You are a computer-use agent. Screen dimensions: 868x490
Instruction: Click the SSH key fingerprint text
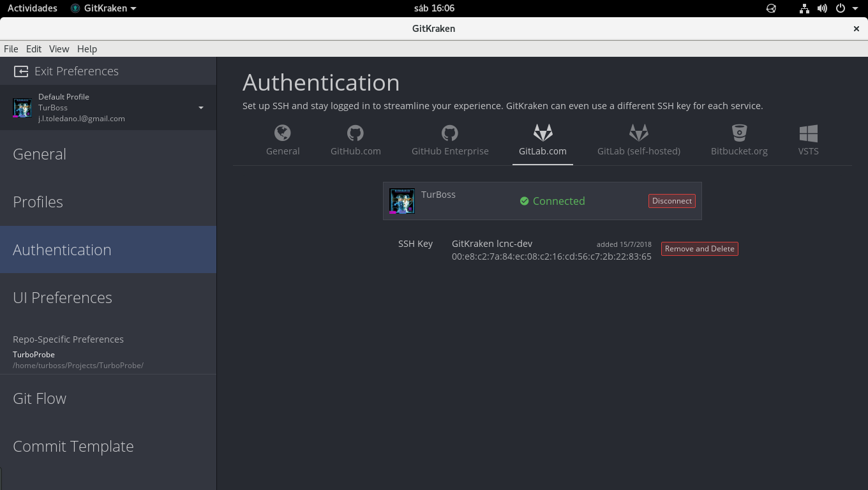(x=551, y=256)
